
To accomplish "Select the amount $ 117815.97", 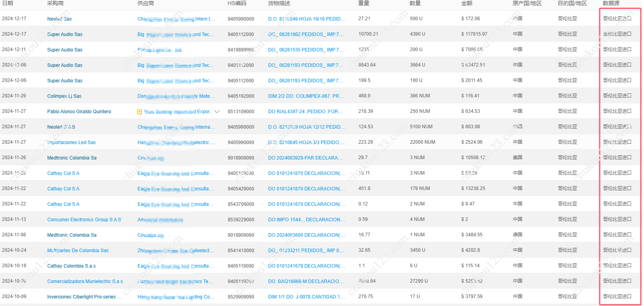I will pos(474,34).
